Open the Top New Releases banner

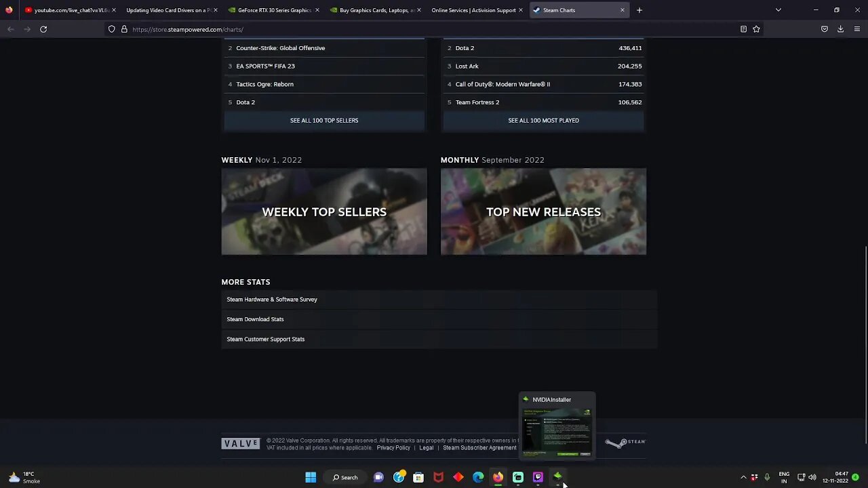(x=543, y=211)
